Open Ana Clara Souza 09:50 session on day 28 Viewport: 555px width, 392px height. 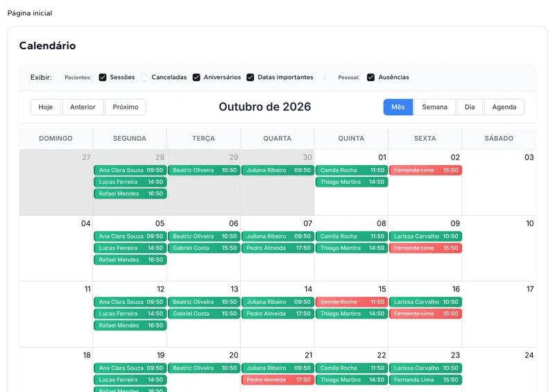click(x=130, y=170)
